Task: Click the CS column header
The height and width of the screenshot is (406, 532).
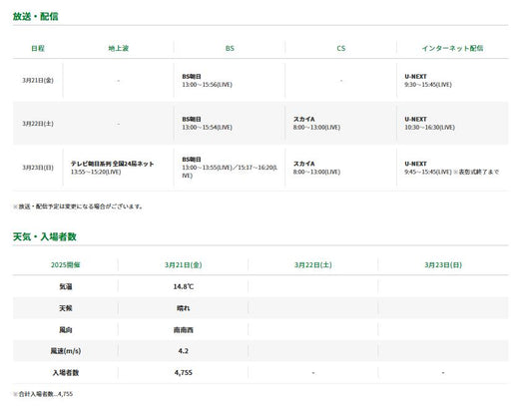Action: 341,48
